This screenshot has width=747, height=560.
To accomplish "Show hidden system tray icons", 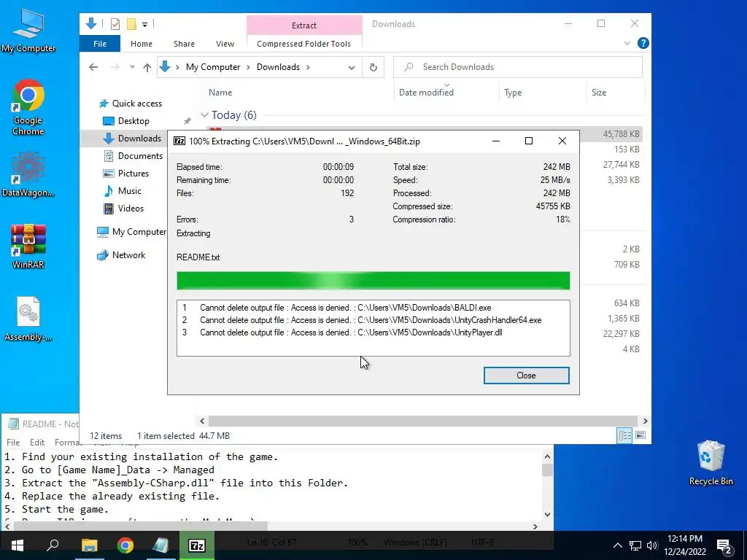I will (x=617, y=545).
